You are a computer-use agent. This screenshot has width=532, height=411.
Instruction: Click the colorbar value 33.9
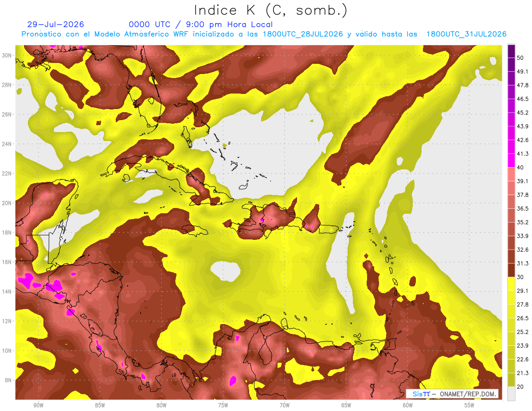pos(523,236)
